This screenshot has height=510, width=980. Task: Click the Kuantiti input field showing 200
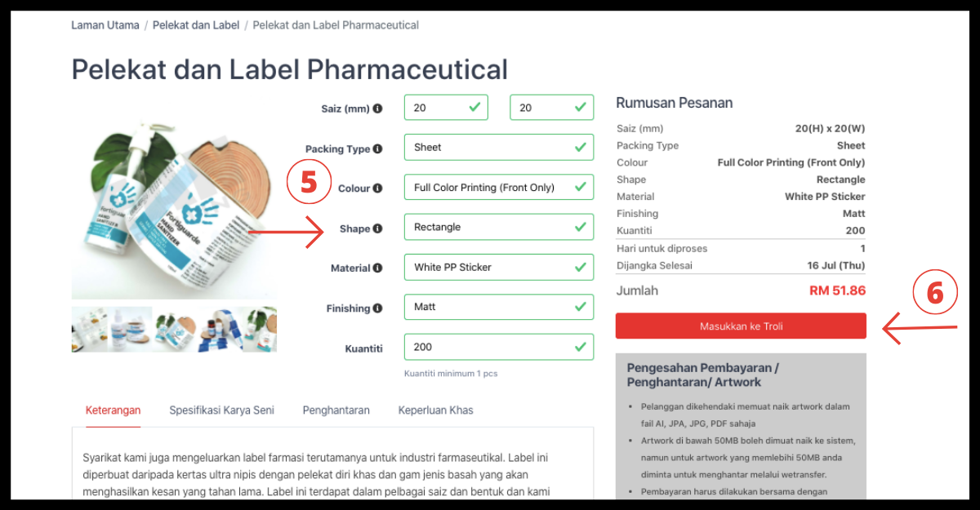coord(498,347)
